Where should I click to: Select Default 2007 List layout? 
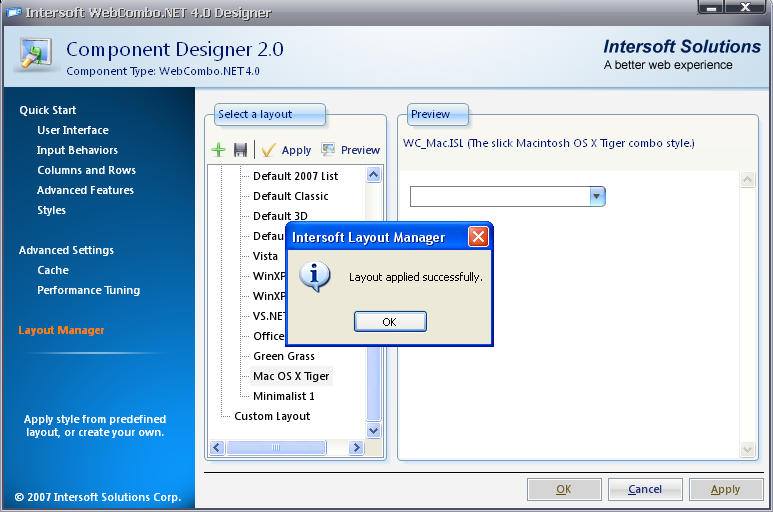(295, 176)
